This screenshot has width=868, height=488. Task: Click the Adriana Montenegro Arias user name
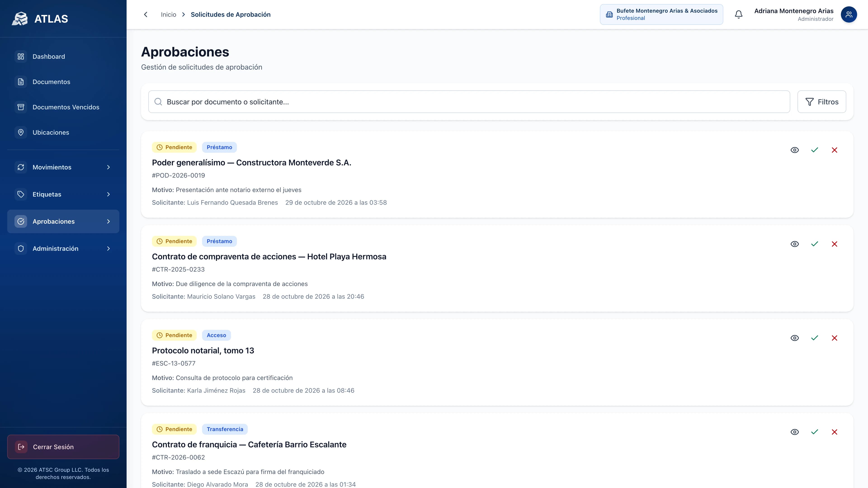(794, 11)
